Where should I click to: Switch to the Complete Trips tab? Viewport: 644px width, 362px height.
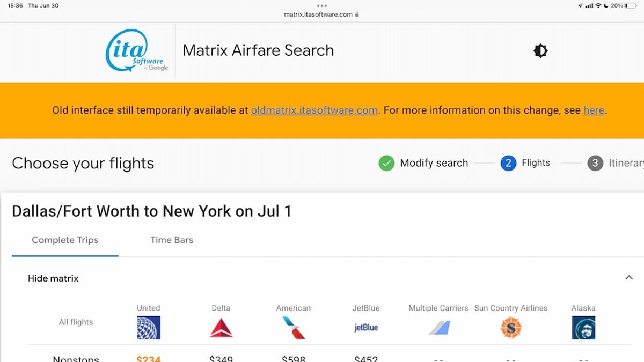click(x=65, y=240)
